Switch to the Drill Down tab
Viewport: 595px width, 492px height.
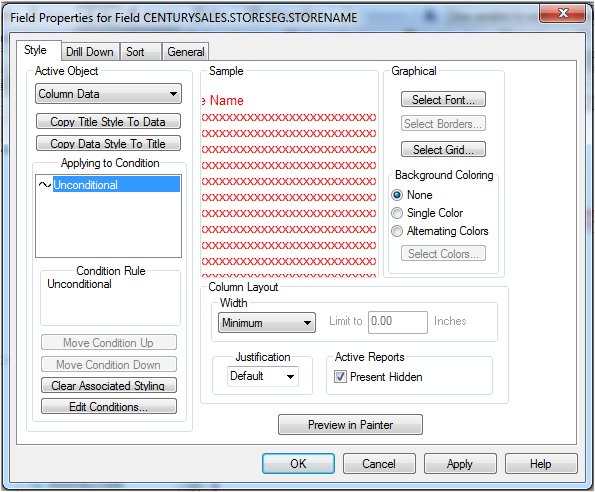(x=90, y=52)
